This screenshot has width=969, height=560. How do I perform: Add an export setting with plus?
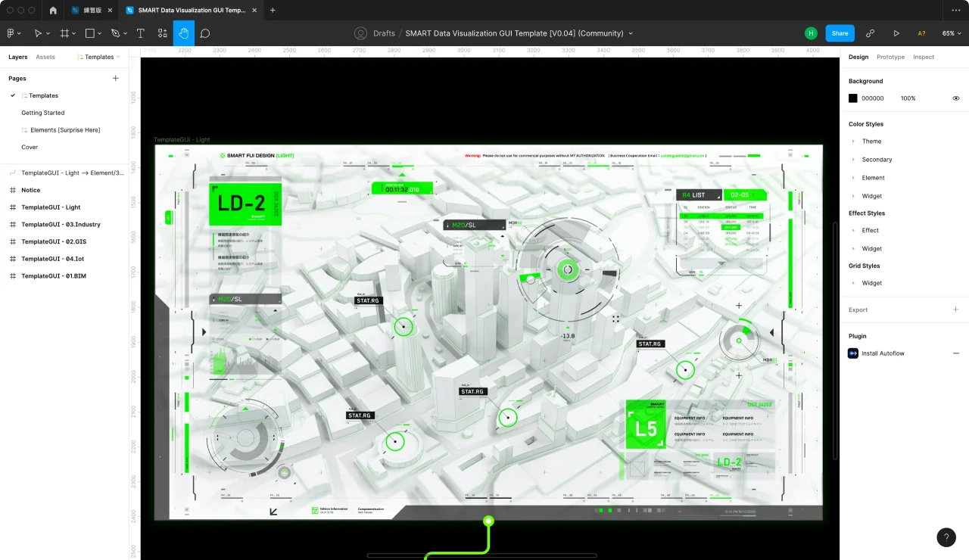pyautogui.click(x=955, y=310)
